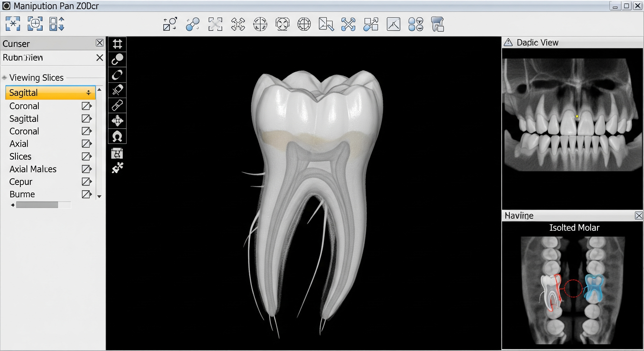Click the blue crossed-arrows expand toolbar icon
Viewport: 644px width, 351px height.
point(348,24)
